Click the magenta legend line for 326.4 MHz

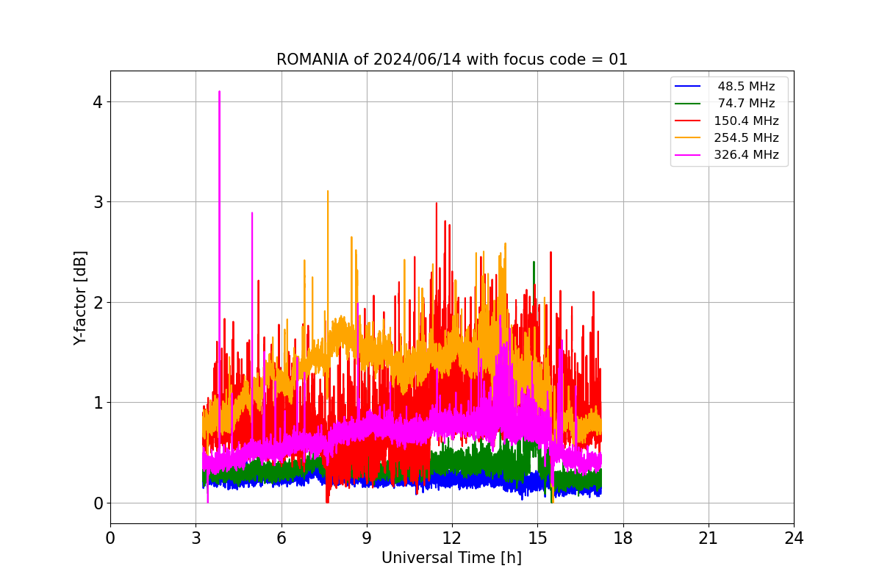[x=688, y=155]
